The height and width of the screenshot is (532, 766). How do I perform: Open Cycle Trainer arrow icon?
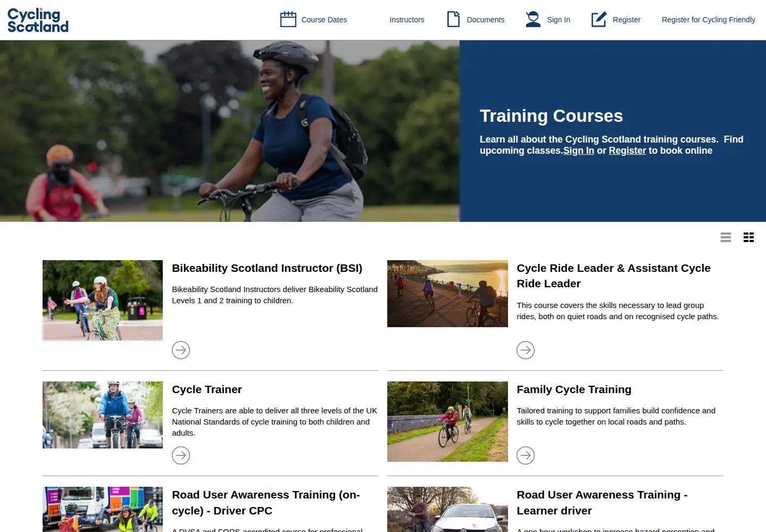pyautogui.click(x=181, y=455)
